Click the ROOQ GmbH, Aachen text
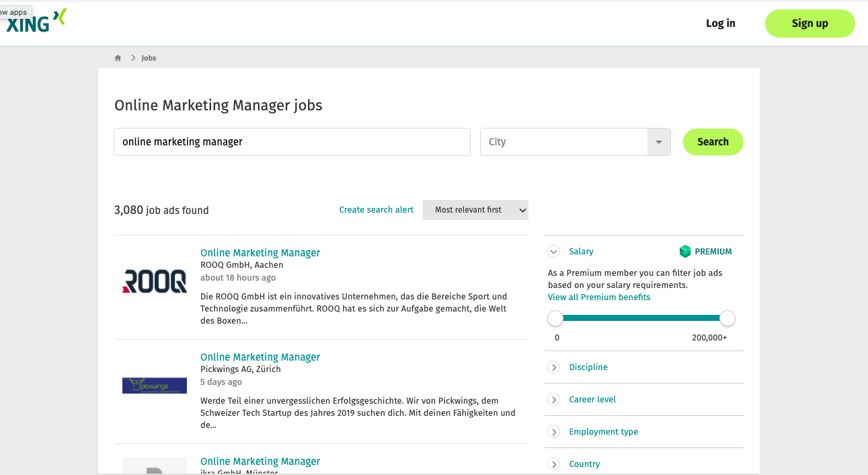 click(x=242, y=265)
